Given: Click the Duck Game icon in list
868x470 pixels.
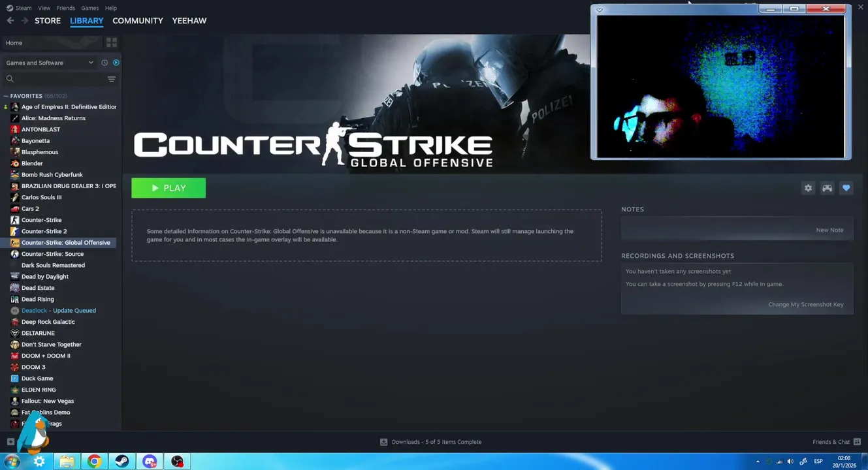Looking at the screenshot, I should coord(15,379).
